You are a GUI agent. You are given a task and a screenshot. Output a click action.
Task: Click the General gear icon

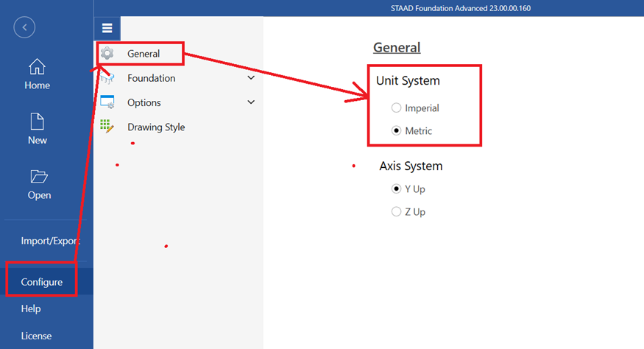click(x=107, y=53)
